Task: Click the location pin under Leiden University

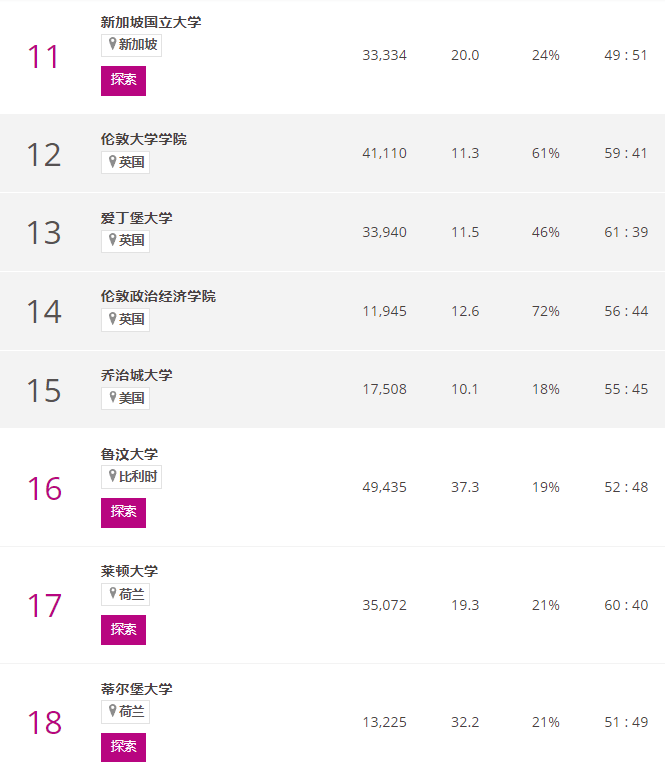Action: (112, 594)
